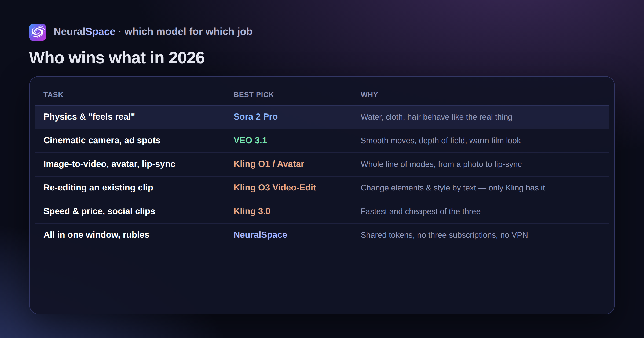The width and height of the screenshot is (644, 338).
Task: Click 'Whole line of modes, from a photo to lip-sync'
Action: pyautogui.click(x=441, y=164)
